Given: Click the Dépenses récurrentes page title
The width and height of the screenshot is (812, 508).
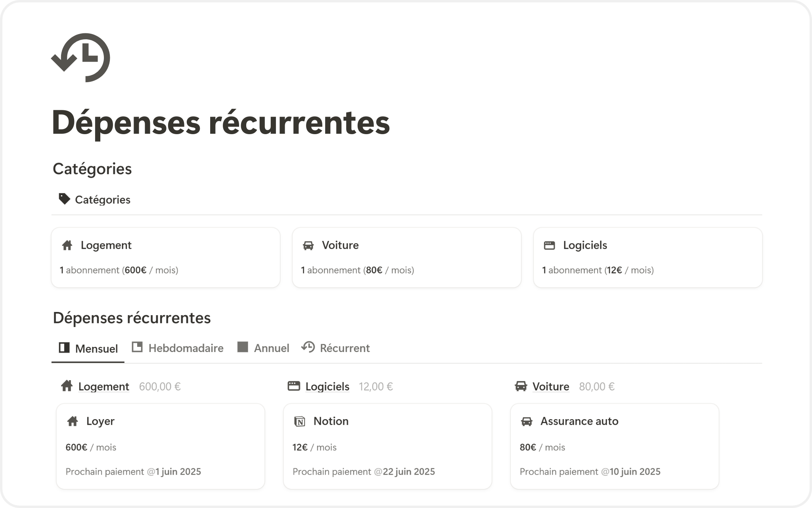Looking at the screenshot, I should 220,123.
